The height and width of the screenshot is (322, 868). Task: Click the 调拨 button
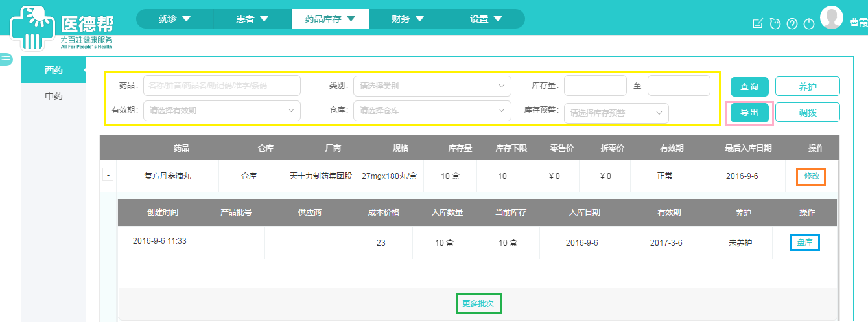(x=808, y=113)
